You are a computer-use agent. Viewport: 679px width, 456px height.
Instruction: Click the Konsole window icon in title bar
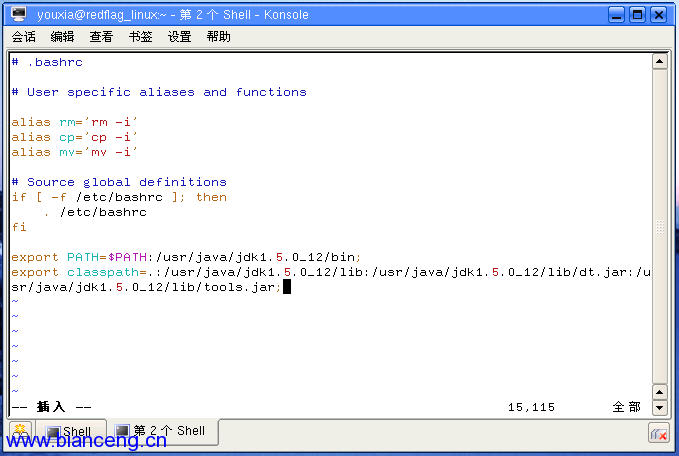coord(19,14)
